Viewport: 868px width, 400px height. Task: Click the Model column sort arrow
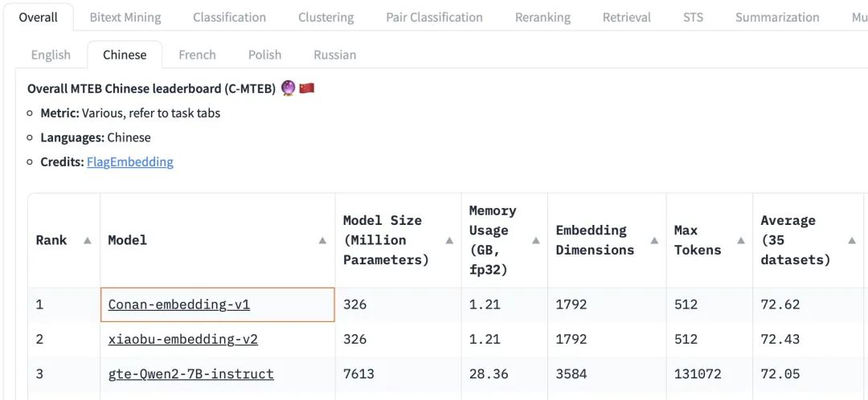coord(322,240)
